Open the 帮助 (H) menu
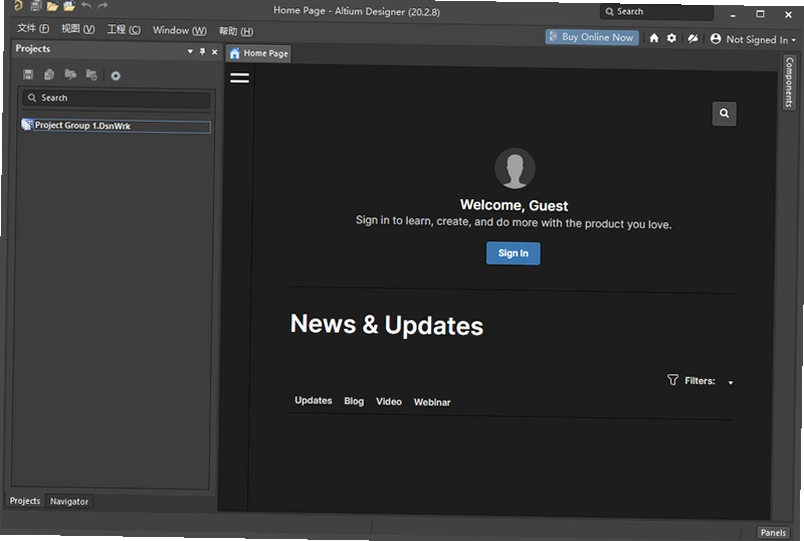The width and height of the screenshot is (804, 541). (x=236, y=31)
